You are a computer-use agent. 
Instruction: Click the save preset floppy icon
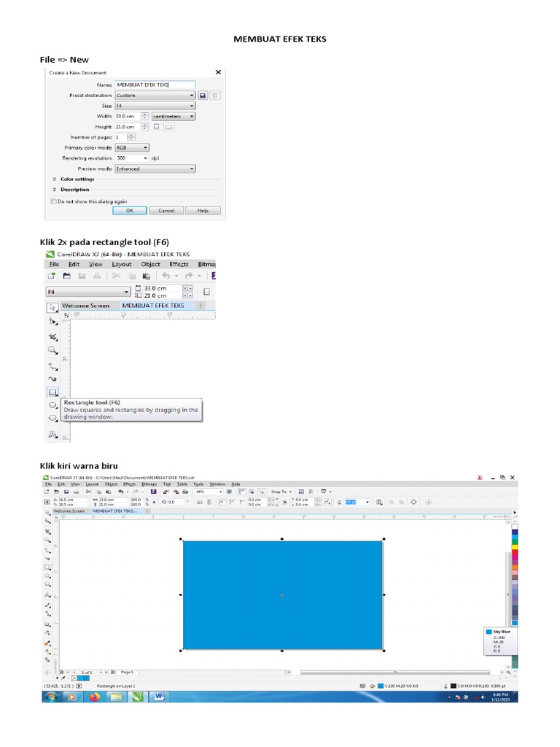click(x=203, y=96)
